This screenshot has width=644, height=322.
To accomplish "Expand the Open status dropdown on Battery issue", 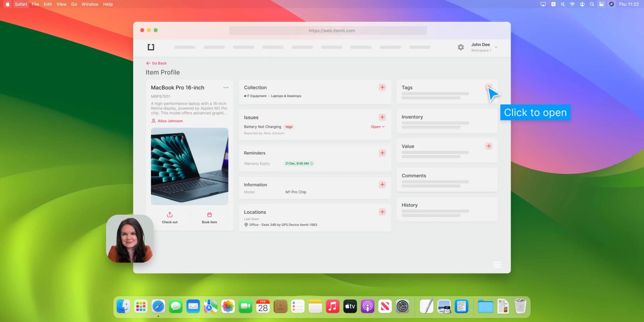I will pyautogui.click(x=378, y=127).
